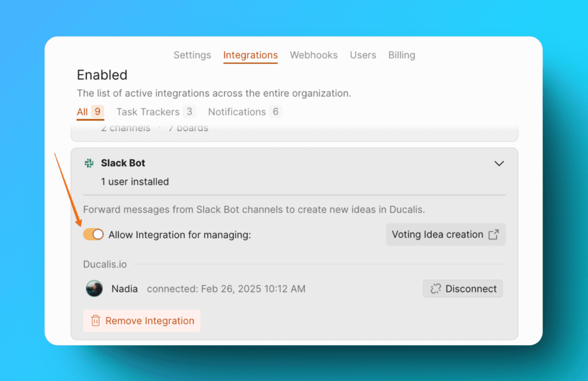Screen dimensions: 588x381
Task: Click the count badge showing 6
Action: [276, 111]
